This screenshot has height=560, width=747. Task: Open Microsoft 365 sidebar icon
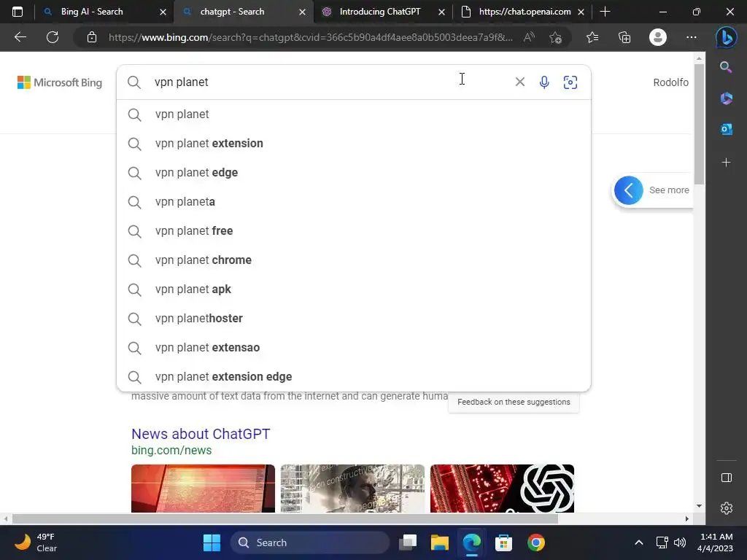[726, 98]
